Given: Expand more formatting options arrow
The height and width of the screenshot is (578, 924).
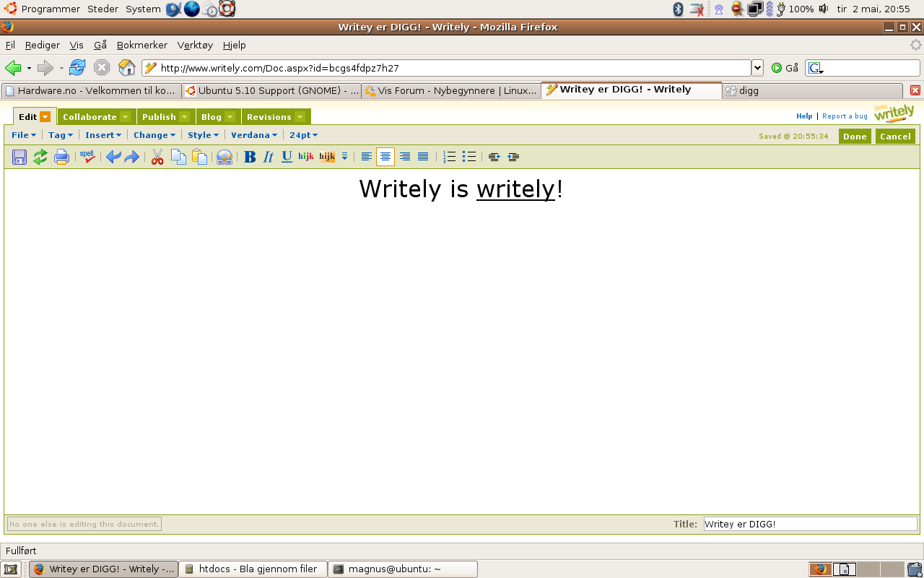Looking at the screenshot, I should [344, 157].
